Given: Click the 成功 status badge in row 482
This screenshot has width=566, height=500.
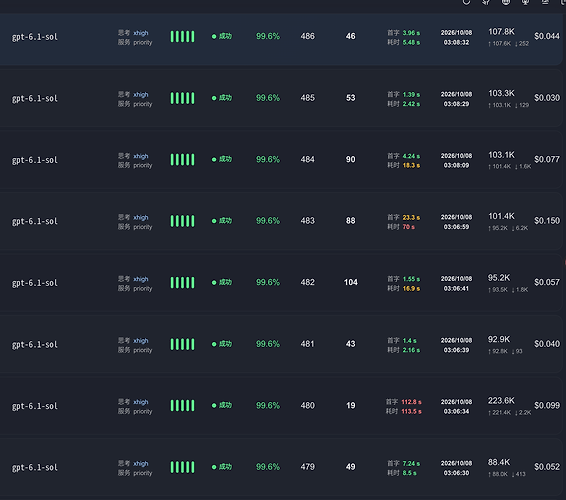Looking at the screenshot, I should (x=222, y=282).
